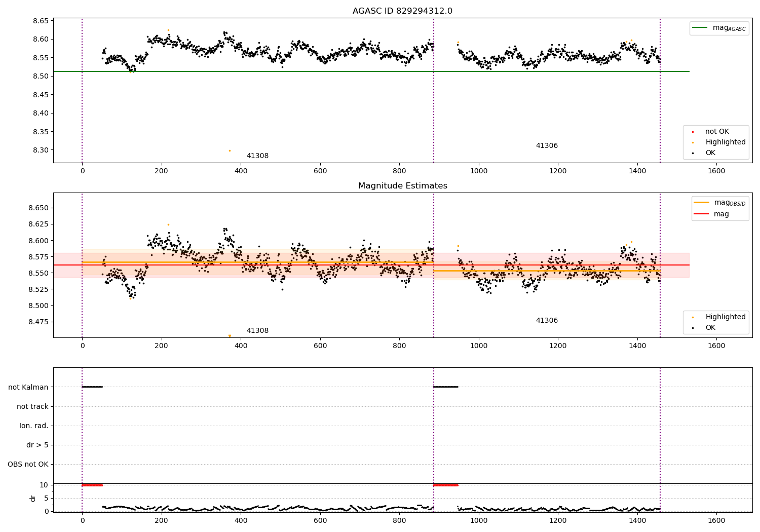
Task: Click the "OBS not OK" axis label
Action: pyautogui.click(x=28, y=464)
